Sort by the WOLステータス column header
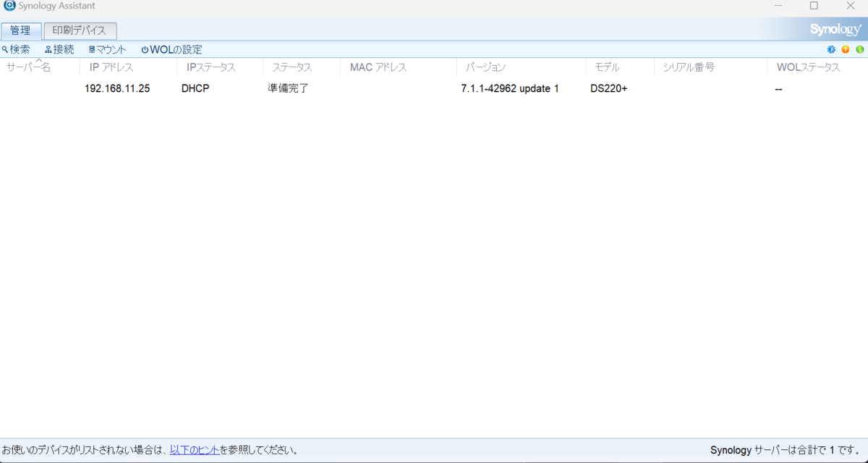Viewport: 868px width, 463px height. tap(817, 67)
